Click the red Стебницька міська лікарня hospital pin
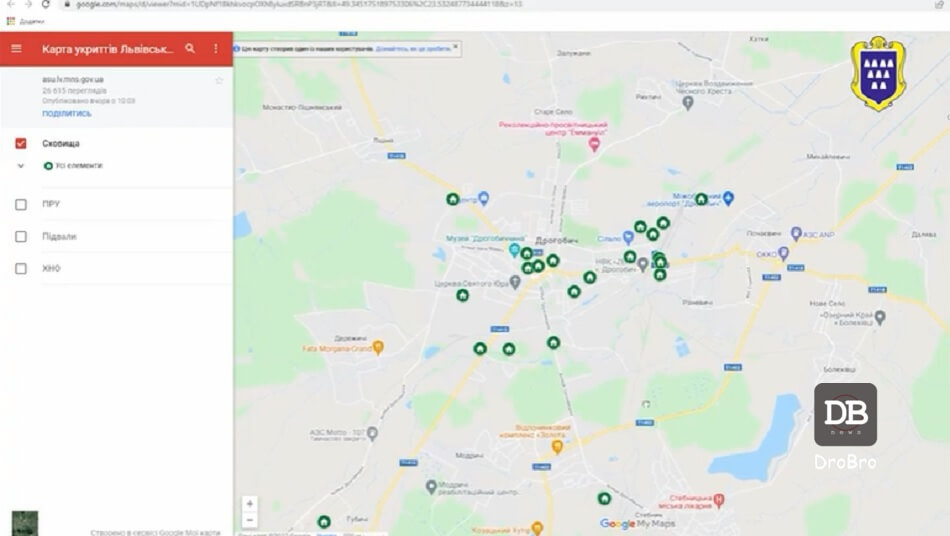 tap(718, 498)
